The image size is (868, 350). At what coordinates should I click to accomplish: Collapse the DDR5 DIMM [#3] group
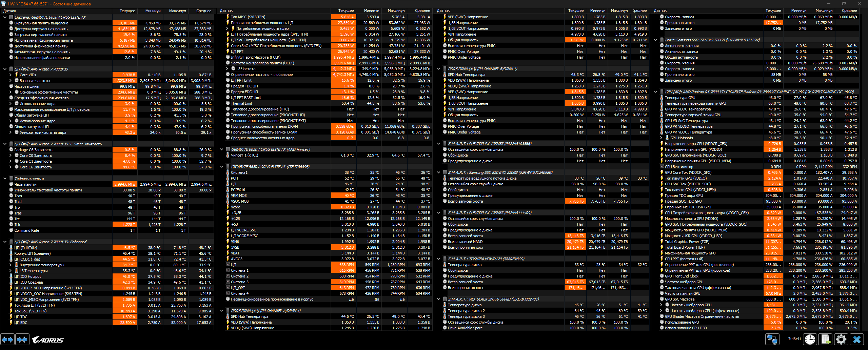pos(438,69)
